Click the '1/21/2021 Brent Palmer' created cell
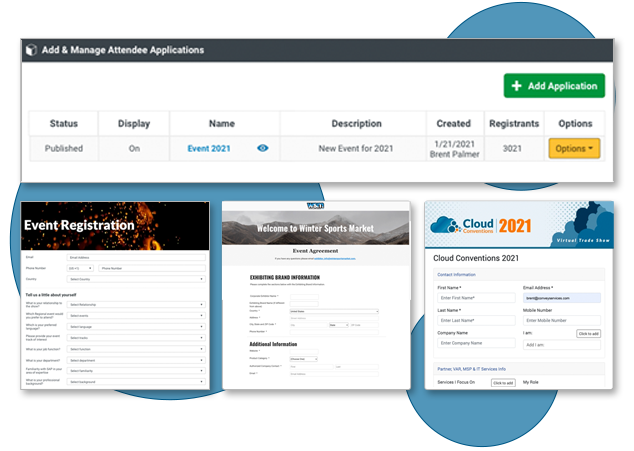 pos(454,149)
